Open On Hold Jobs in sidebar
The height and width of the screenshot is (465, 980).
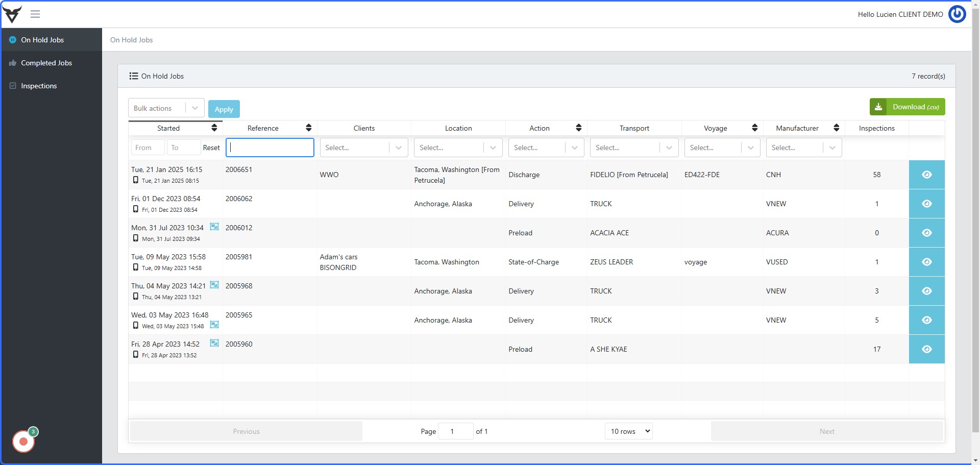tap(51, 40)
